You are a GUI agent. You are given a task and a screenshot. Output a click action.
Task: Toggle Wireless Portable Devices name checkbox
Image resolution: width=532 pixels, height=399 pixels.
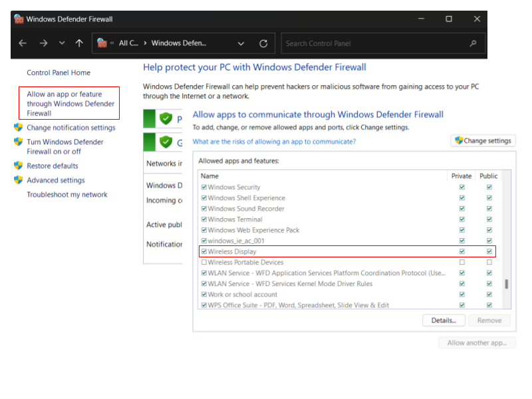[x=204, y=263]
